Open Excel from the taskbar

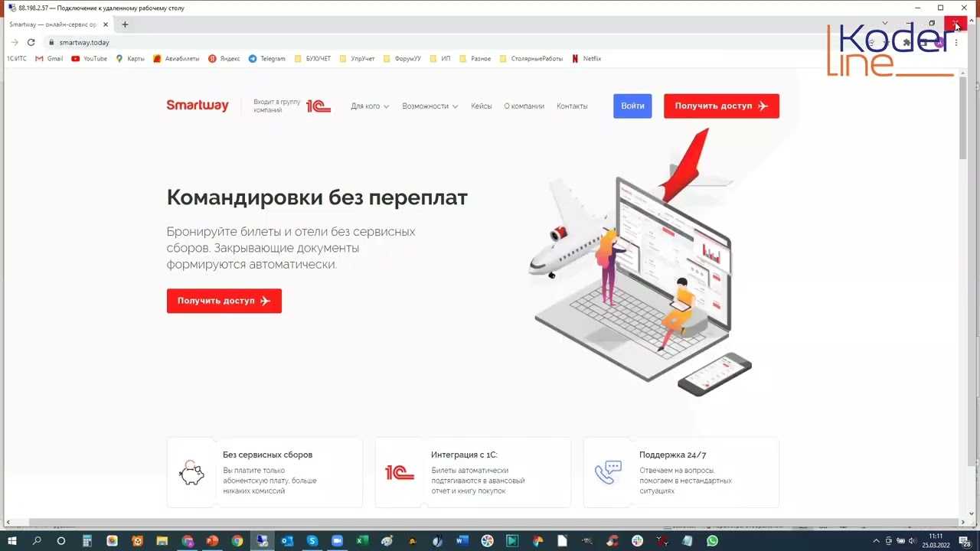click(362, 541)
